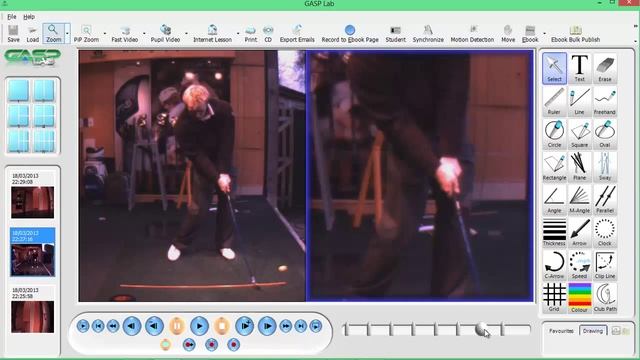Select the M-Angle tool
This screenshot has width=640, height=360.
point(580,199)
